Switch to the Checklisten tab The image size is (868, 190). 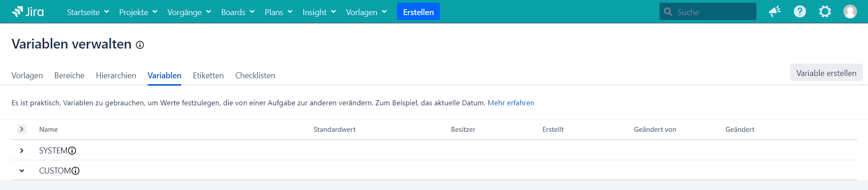point(255,76)
